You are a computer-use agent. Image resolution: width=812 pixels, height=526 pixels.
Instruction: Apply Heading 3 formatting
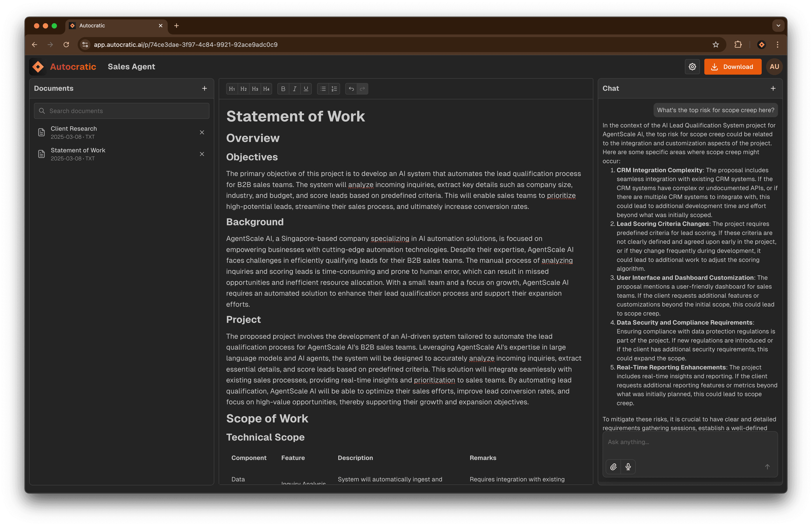tap(255, 89)
